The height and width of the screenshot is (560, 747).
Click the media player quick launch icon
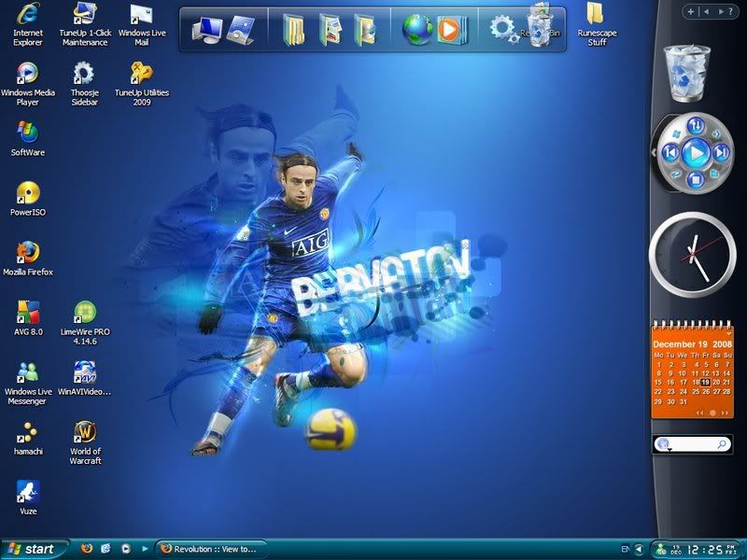point(125,549)
